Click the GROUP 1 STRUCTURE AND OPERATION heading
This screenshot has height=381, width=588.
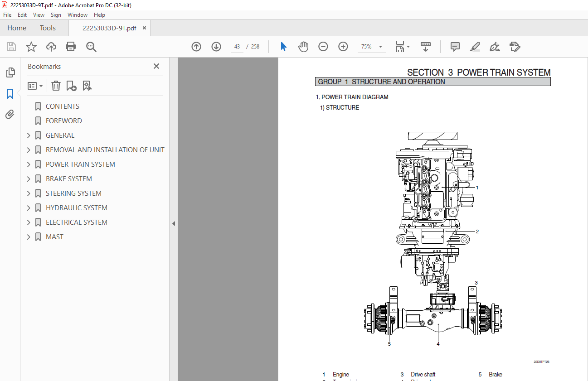(382, 82)
